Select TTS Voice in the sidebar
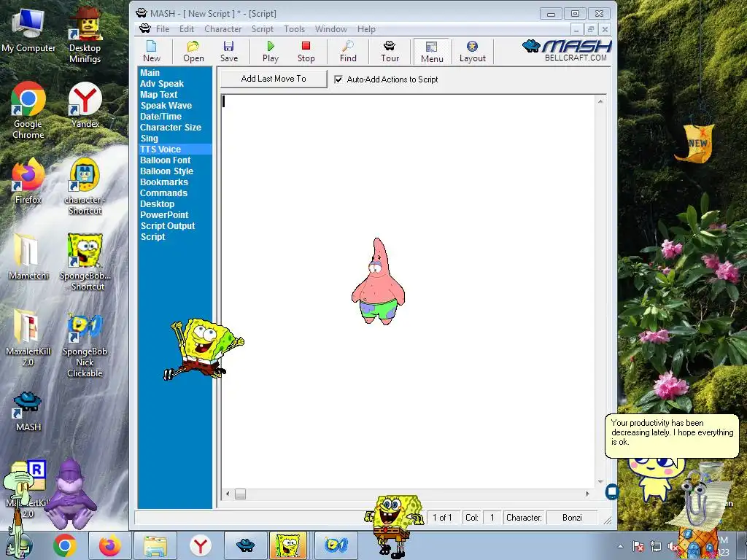 (175, 149)
